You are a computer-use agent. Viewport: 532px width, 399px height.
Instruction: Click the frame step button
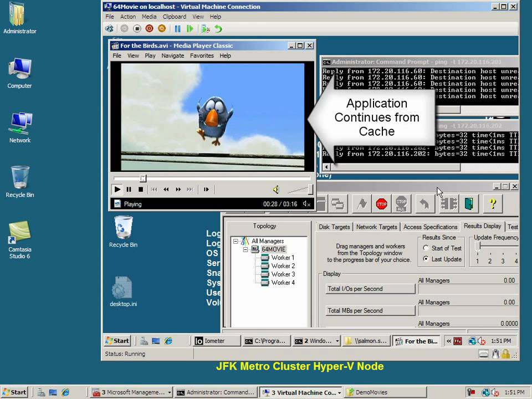tap(206, 190)
